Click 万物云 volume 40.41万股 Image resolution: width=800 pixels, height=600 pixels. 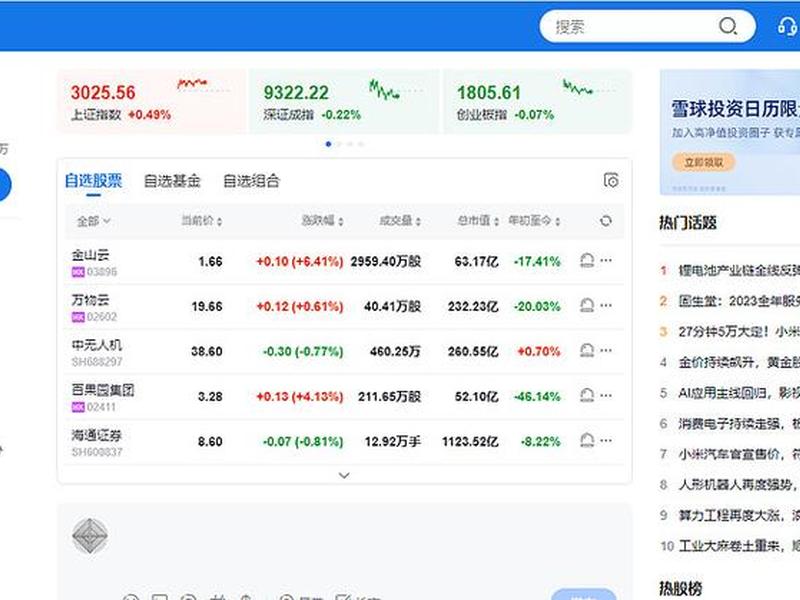tap(392, 307)
